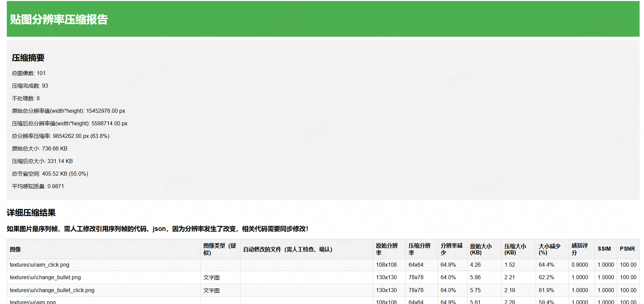Screen dimensions: 644x304
Task: Click the 压缩大小 (KB) column header
Action: tap(515, 249)
